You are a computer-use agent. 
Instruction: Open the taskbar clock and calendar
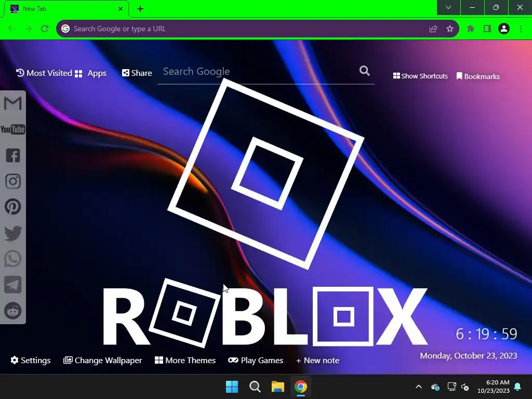click(x=494, y=387)
